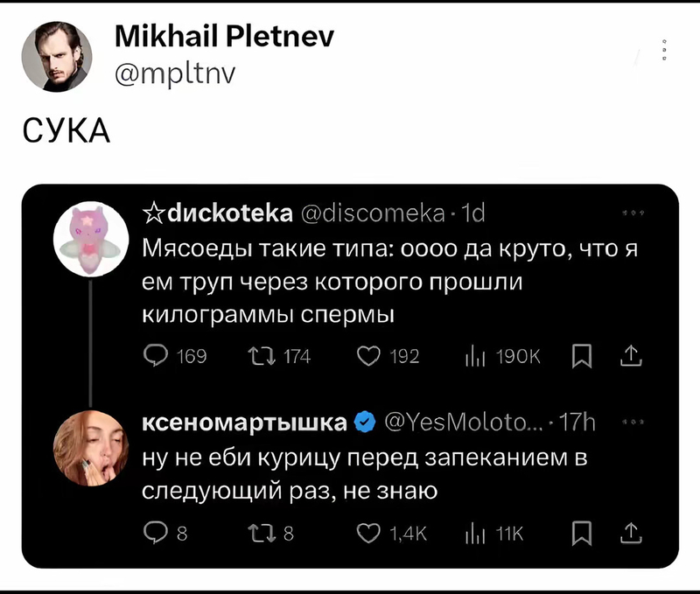Like the дискотека tweet with 192 hearts
This screenshot has height=594, width=700.
point(368,356)
